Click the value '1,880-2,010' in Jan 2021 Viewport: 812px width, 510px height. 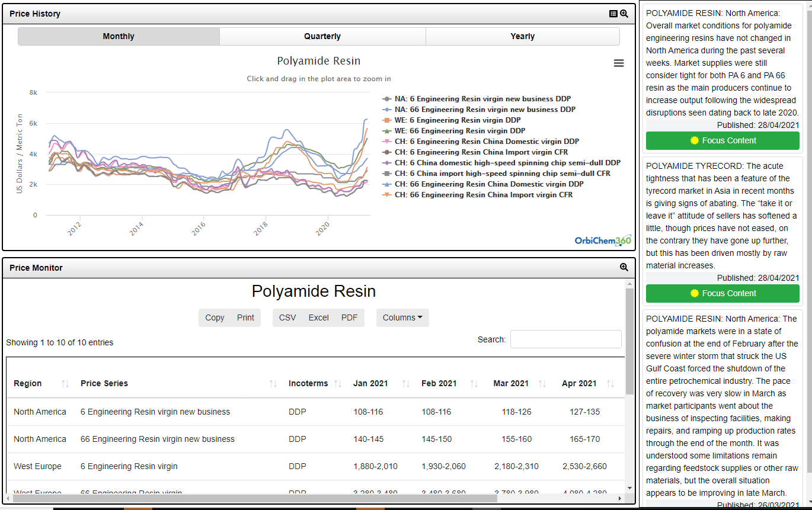click(x=375, y=466)
